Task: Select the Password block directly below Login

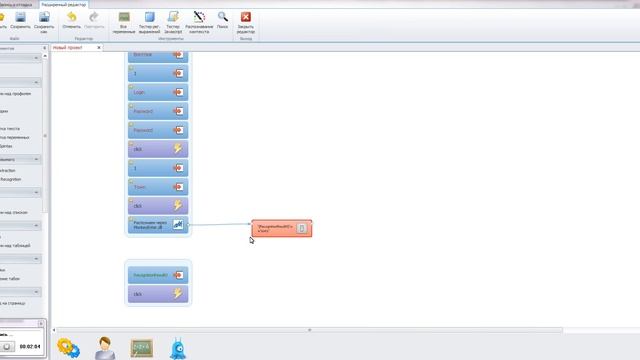Action: click(158, 111)
